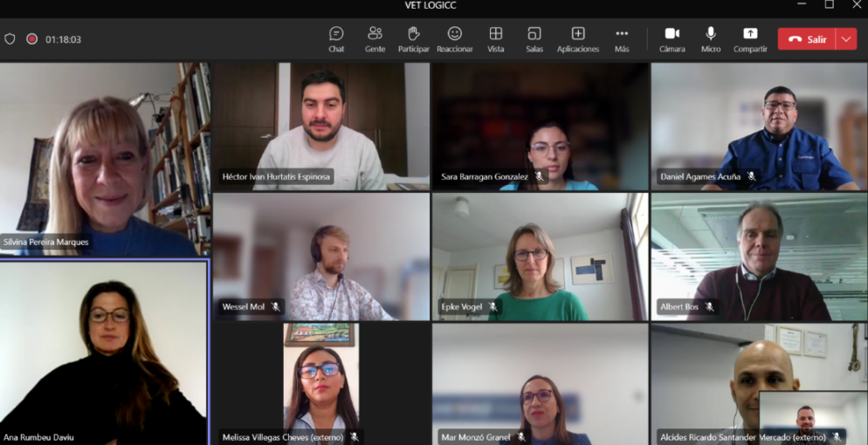The image size is (868, 445).
Task: Click Héctor Ivan Hurtatis Espinosa name label
Action: (x=276, y=176)
